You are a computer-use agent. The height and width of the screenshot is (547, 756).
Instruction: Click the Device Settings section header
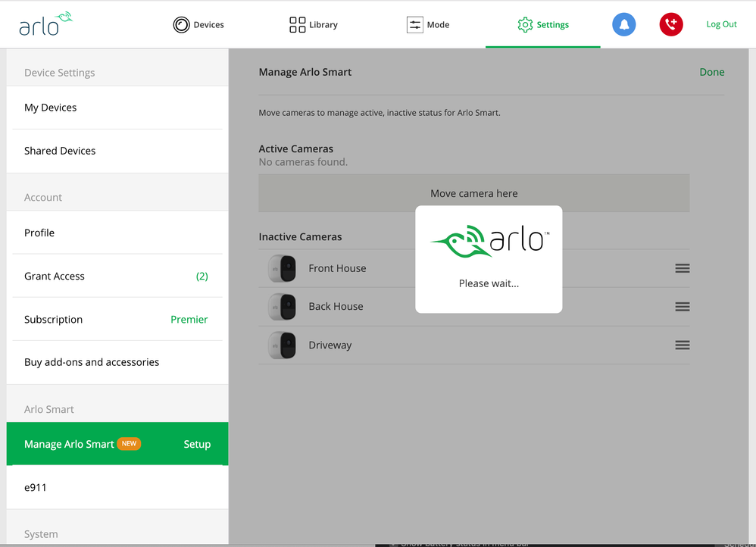pos(59,73)
